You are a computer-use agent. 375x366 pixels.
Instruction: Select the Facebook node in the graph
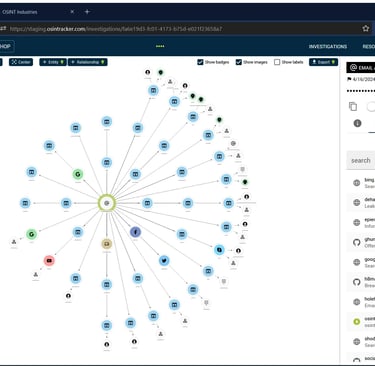click(x=135, y=232)
